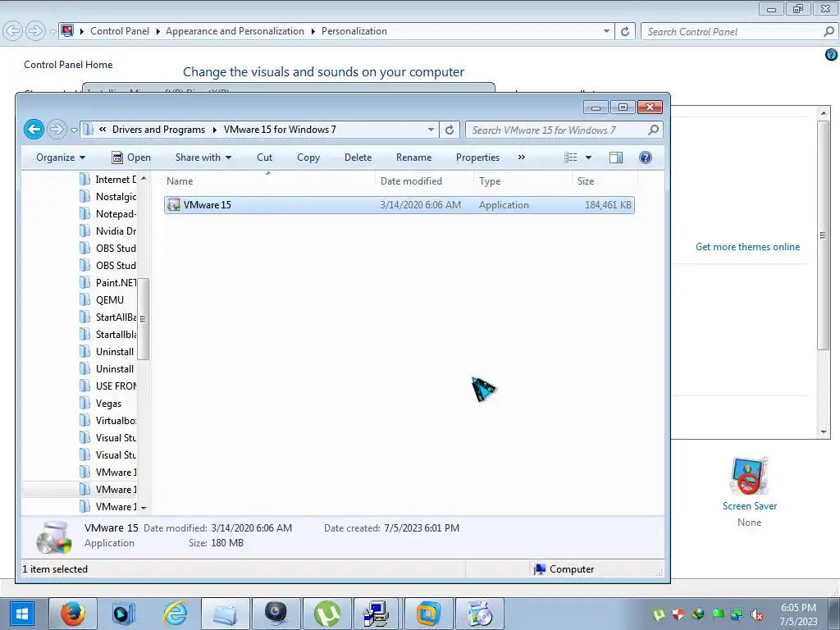Select the Internet folder in the tree
The width and height of the screenshot is (840, 630).
click(108, 180)
